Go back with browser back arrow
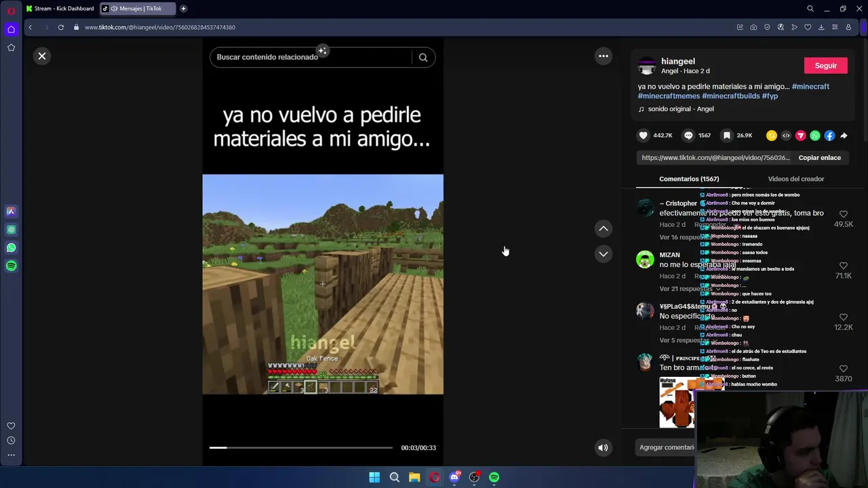Viewport: 868px width, 488px height. [30, 27]
